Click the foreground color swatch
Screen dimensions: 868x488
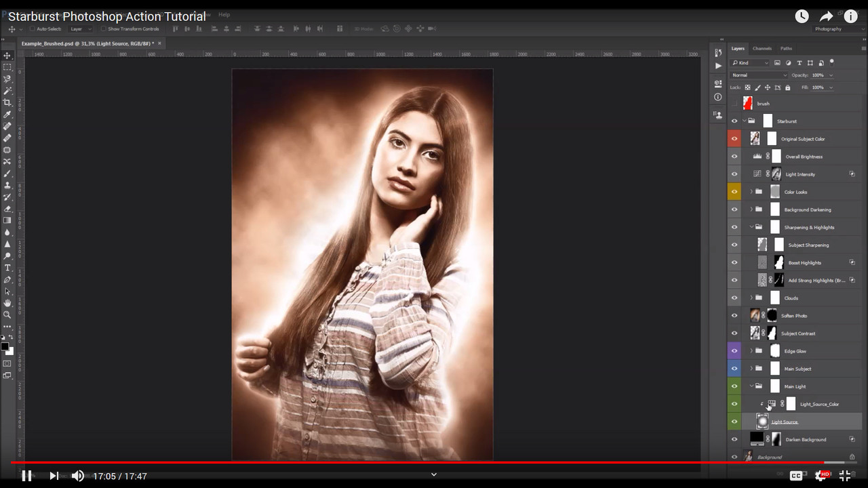pos(5,347)
